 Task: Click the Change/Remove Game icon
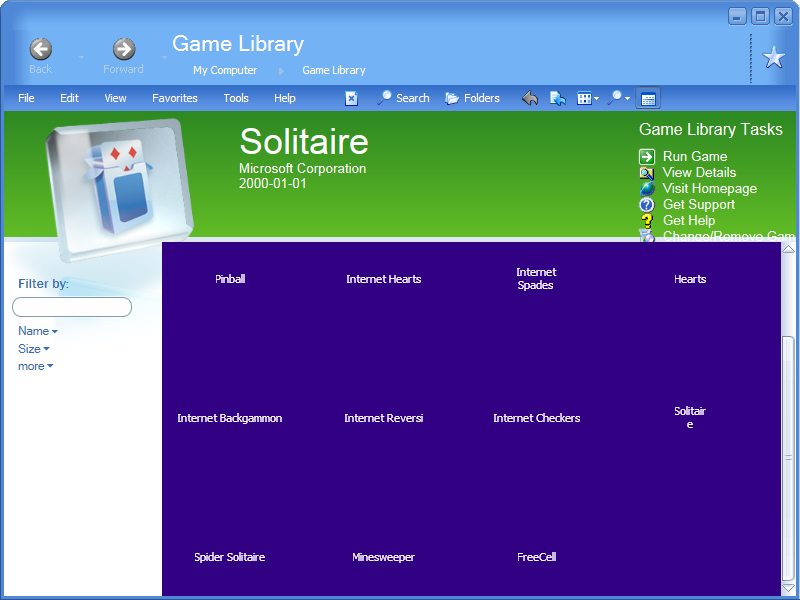[649, 236]
